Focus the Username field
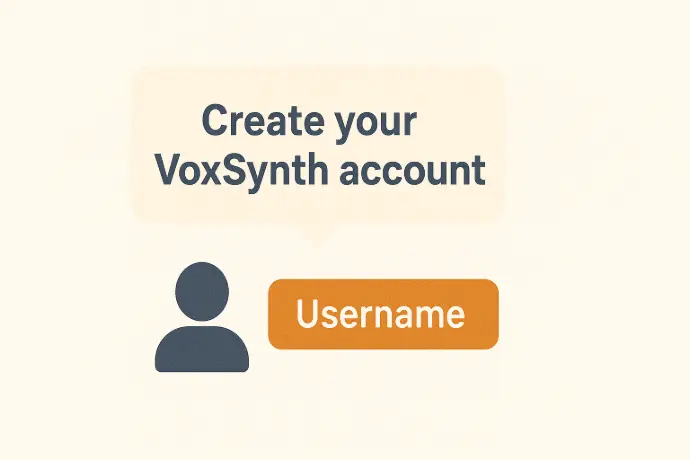The width and height of the screenshot is (690, 460). (383, 314)
